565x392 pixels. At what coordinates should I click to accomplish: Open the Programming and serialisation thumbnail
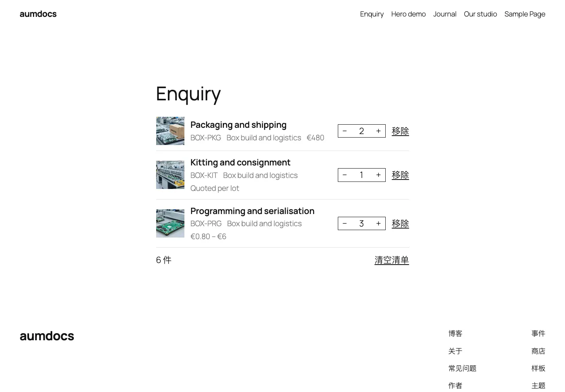(x=170, y=223)
